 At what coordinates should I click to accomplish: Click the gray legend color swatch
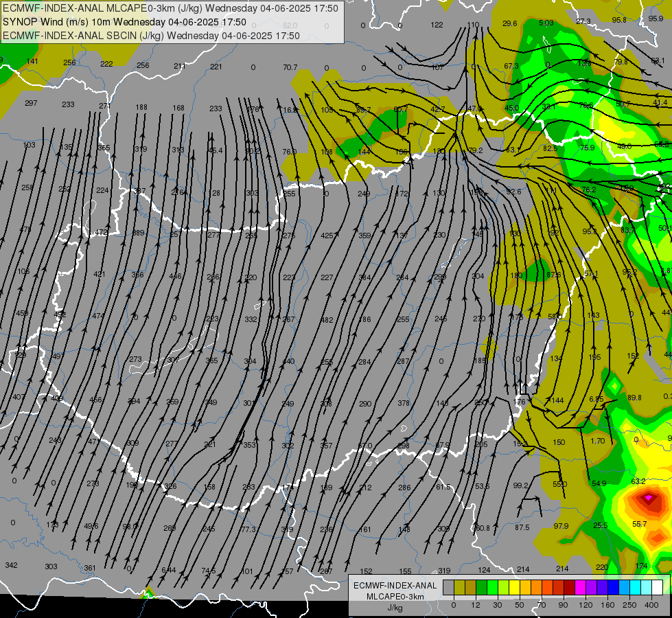448,587
